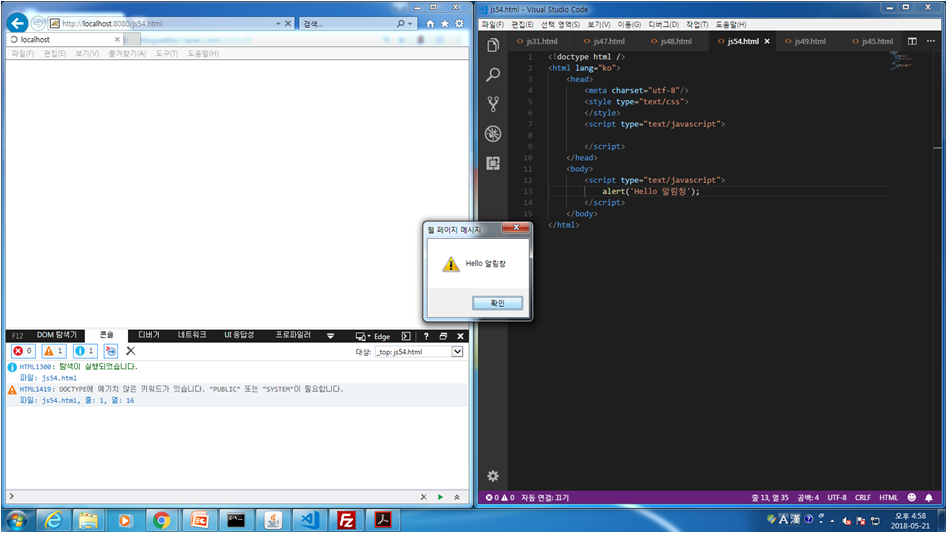Change document mode labeled Edge
Screen dimensions: 947x533
click(x=382, y=337)
